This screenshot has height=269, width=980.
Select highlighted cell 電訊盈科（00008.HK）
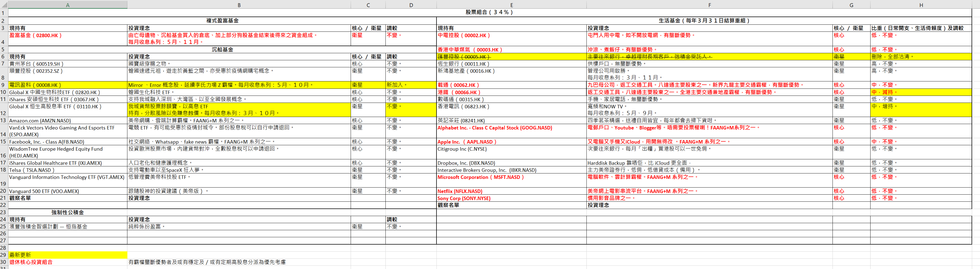[68, 85]
